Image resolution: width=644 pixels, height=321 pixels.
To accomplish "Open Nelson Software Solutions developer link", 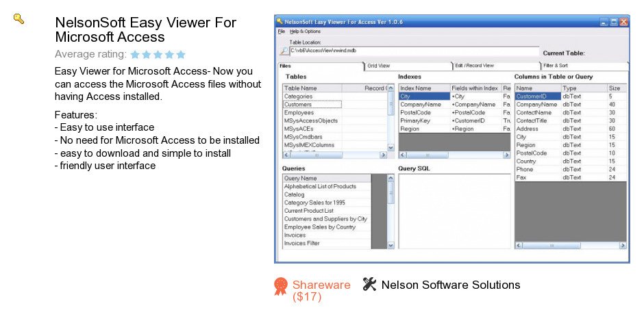I will coord(451,285).
